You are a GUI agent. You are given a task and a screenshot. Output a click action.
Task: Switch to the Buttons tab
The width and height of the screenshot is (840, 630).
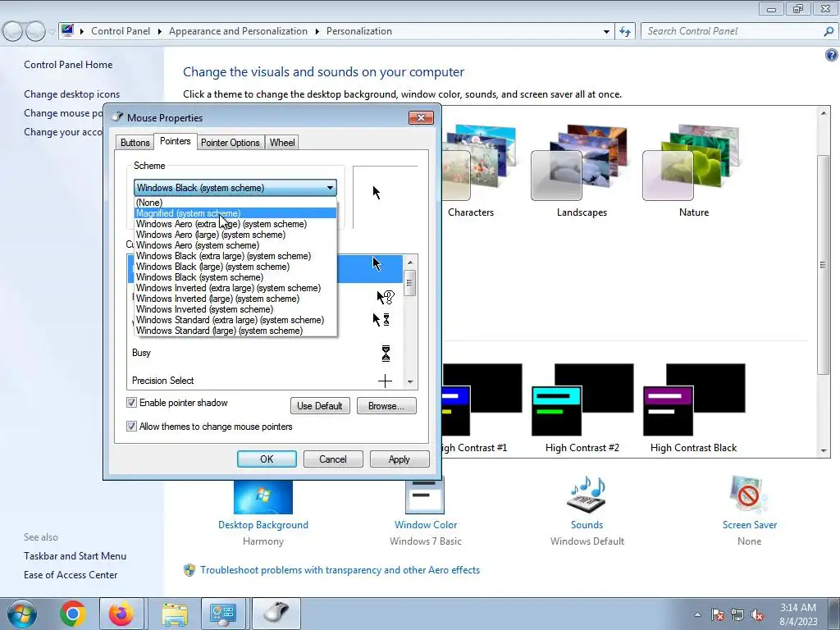(x=135, y=143)
